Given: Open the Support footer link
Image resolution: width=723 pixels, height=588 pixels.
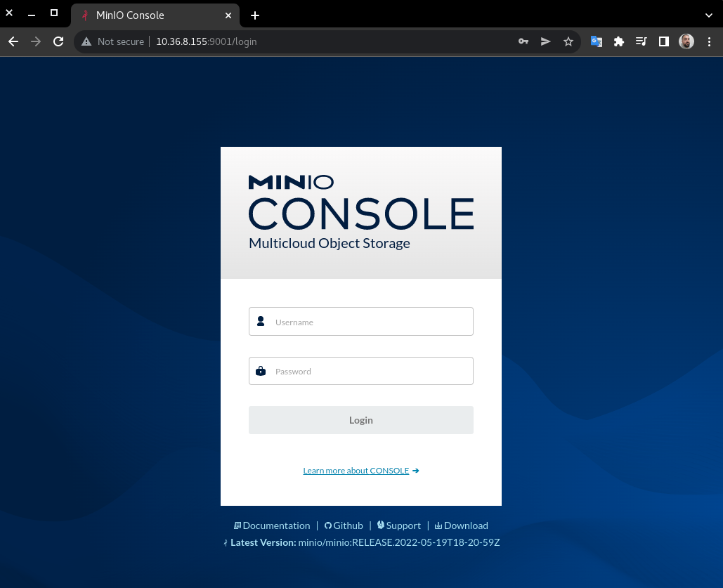Looking at the screenshot, I should (x=403, y=525).
